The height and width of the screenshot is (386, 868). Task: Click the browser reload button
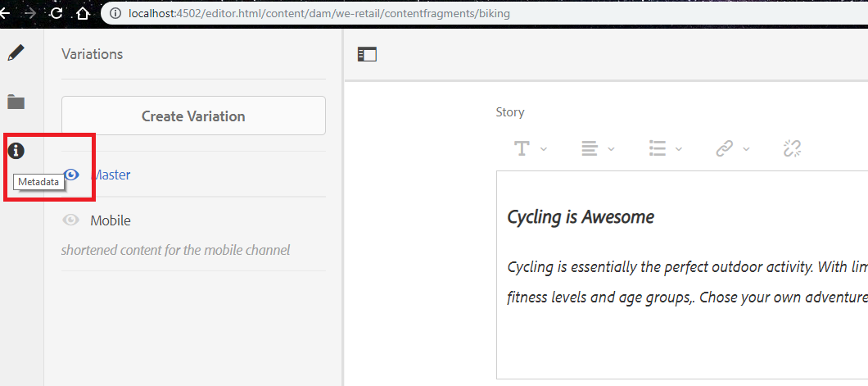click(x=56, y=13)
